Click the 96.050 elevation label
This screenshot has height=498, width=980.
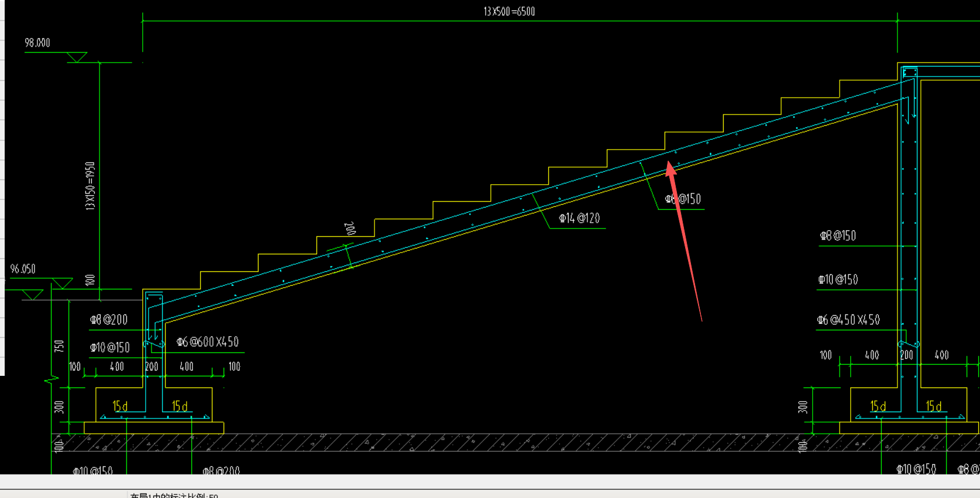tap(23, 269)
